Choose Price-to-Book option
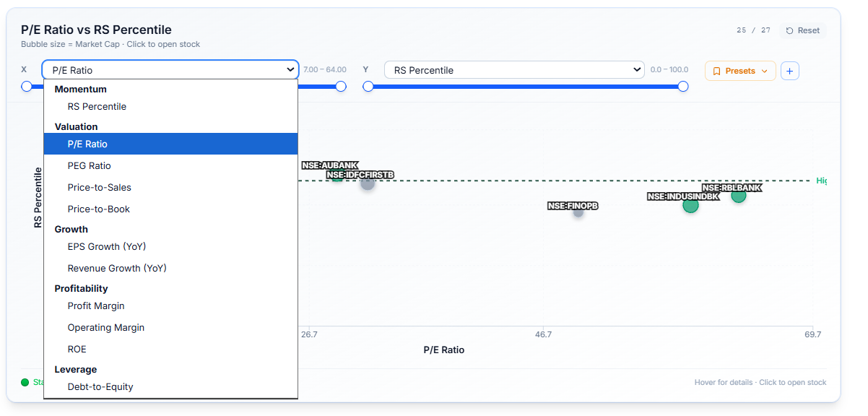 pos(170,209)
